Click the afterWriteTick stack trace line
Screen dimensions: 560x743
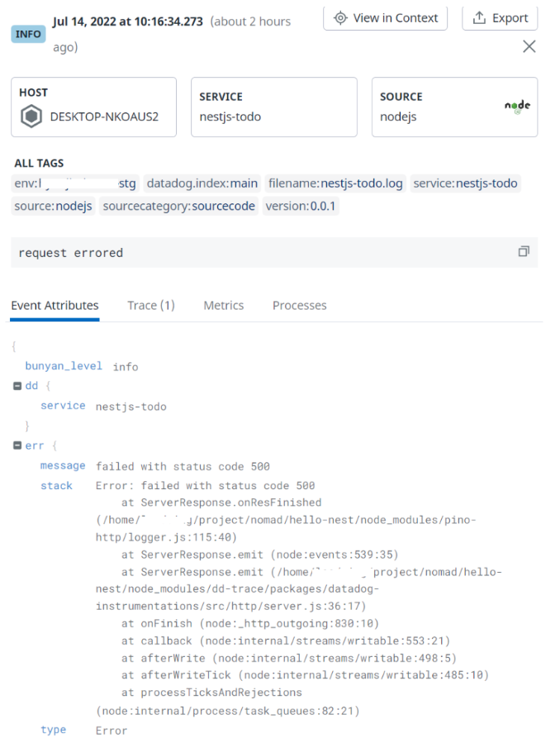[305, 674]
